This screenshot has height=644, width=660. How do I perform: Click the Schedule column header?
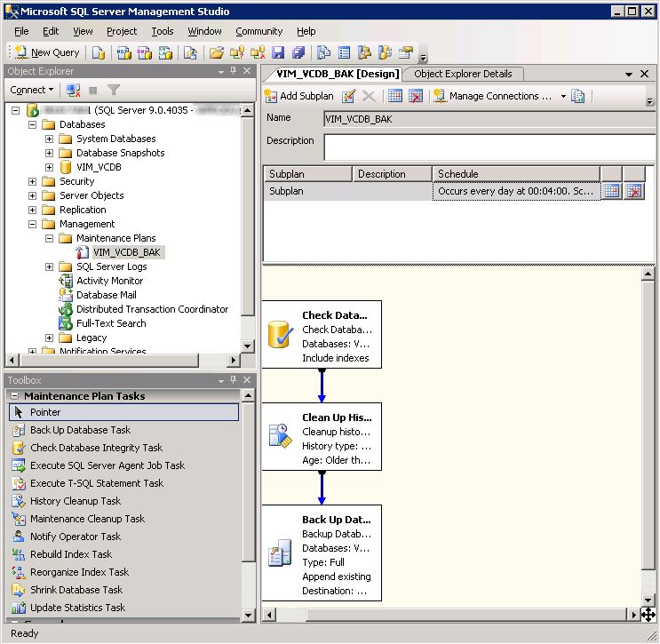coord(516,174)
